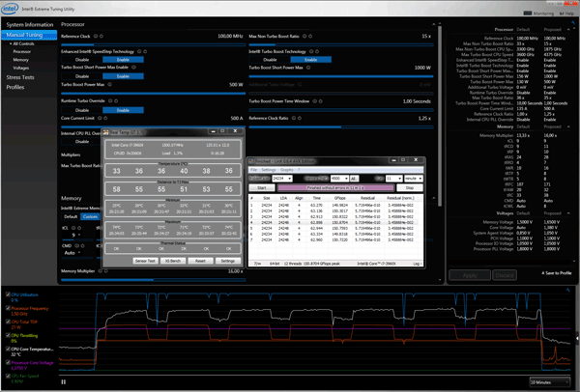The height and width of the screenshot is (392, 580).
Task: Click the LinX window title icon
Action: pos(251,161)
